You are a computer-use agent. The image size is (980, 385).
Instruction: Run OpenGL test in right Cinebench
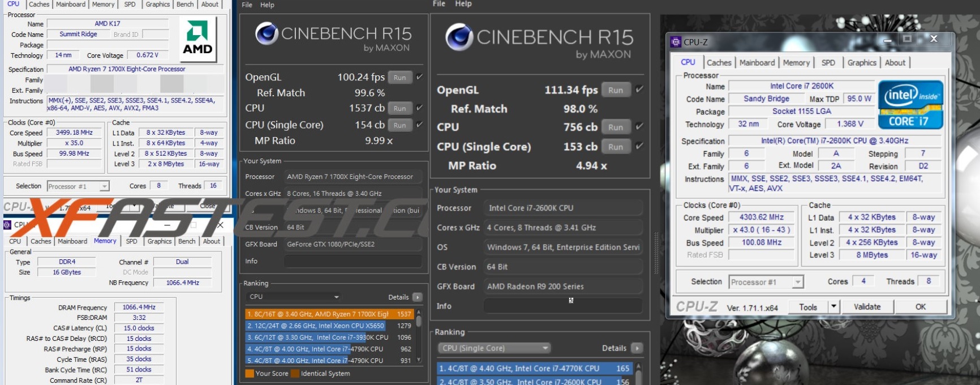pyautogui.click(x=616, y=90)
